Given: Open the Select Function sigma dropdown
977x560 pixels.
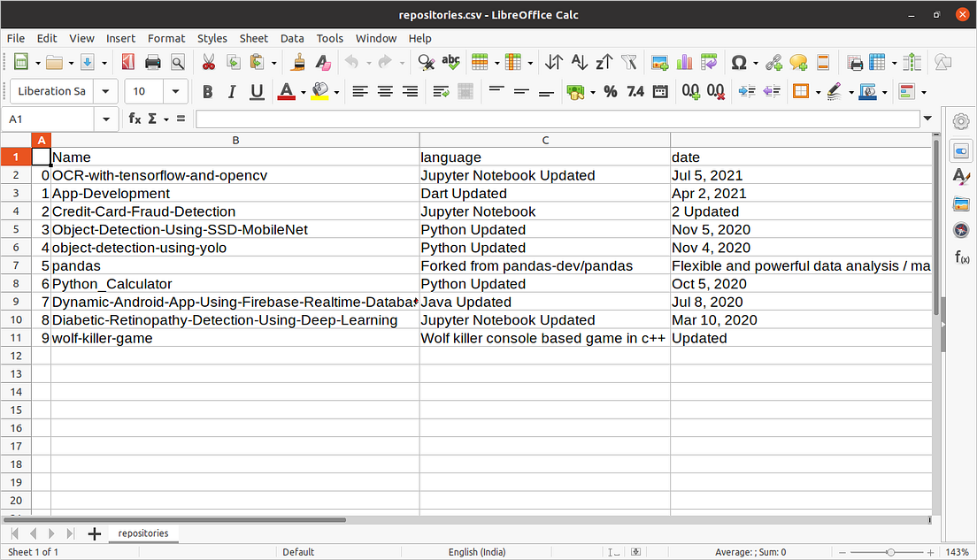Looking at the screenshot, I should pyautogui.click(x=166, y=119).
